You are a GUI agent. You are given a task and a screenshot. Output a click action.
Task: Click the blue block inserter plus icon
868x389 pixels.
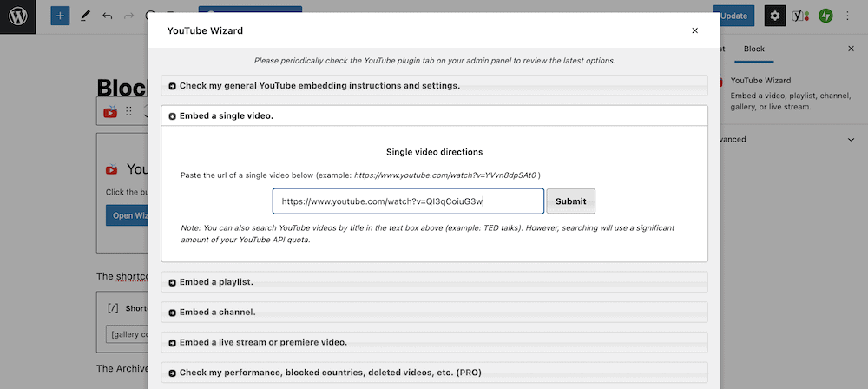tap(60, 16)
